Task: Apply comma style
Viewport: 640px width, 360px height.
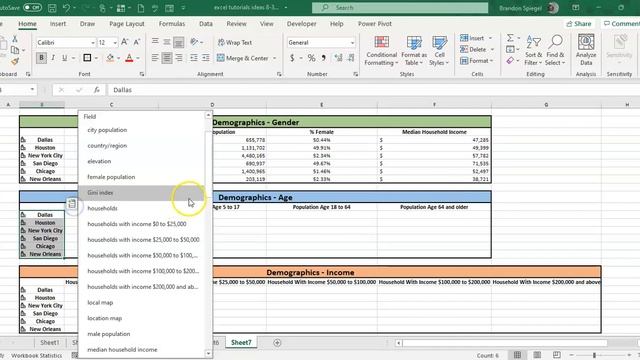Action: pos(323,58)
